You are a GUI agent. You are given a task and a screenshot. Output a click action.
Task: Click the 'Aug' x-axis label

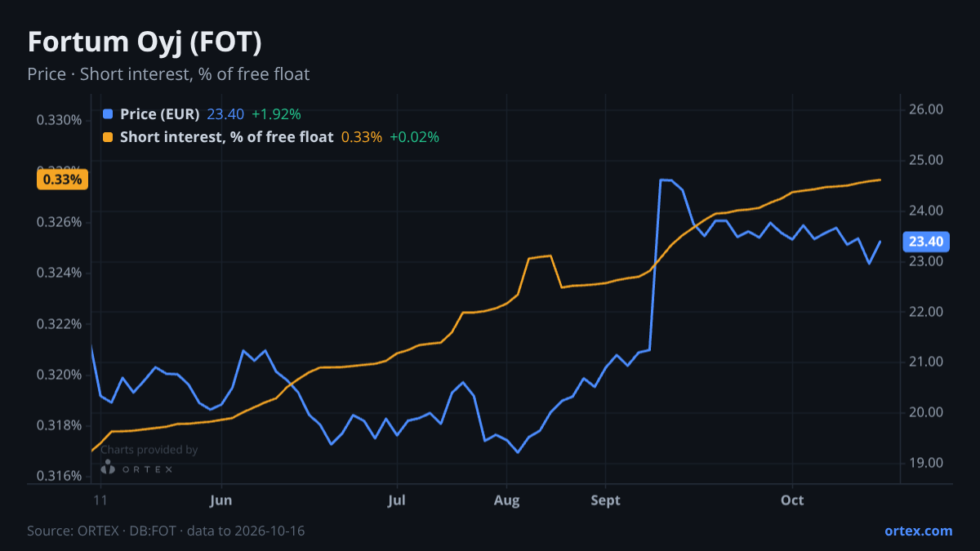point(507,500)
